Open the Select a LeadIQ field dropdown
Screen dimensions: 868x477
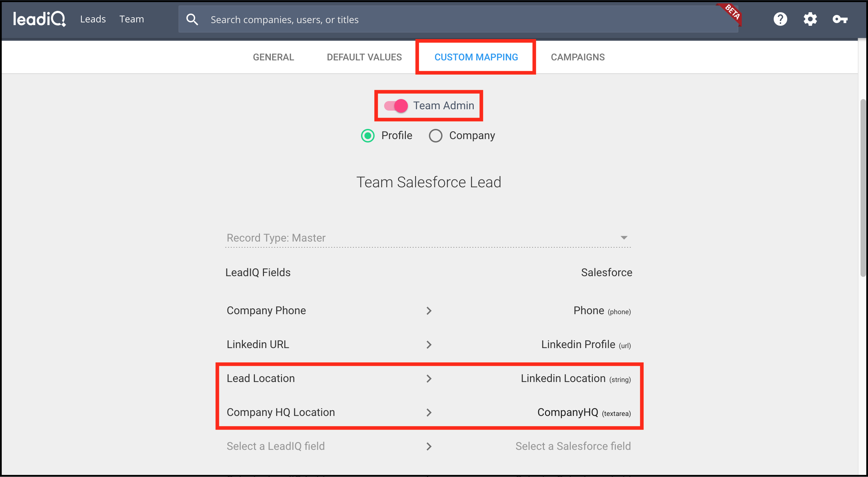276,446
